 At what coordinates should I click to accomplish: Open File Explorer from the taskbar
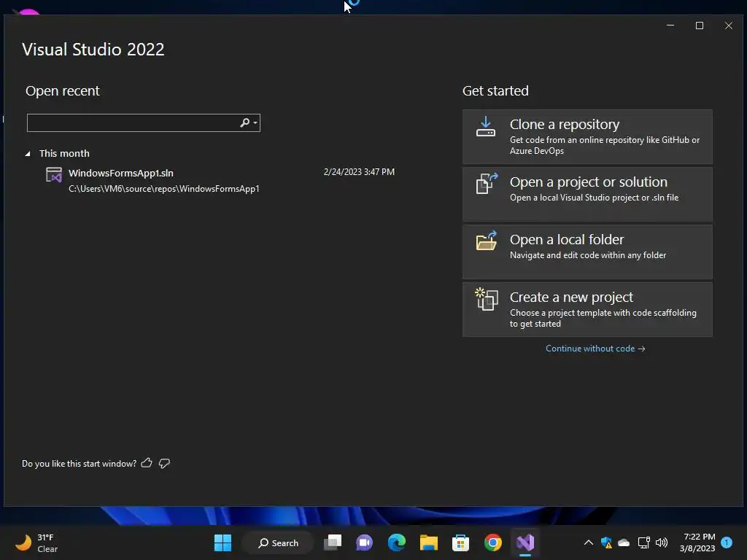(429, 542)
